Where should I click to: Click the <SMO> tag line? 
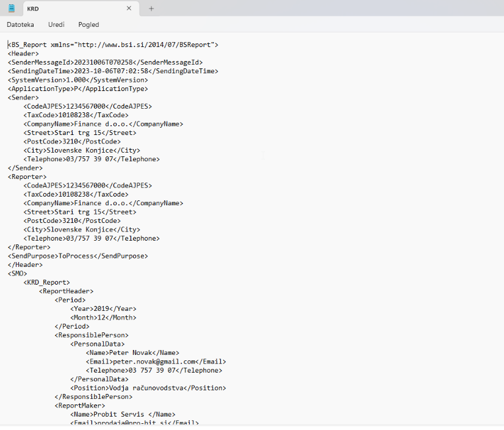17,274
